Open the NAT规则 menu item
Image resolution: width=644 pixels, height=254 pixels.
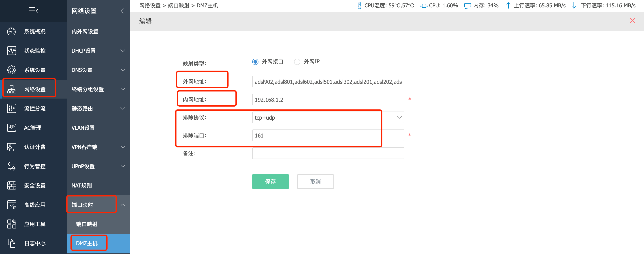[x=82, y=186]
